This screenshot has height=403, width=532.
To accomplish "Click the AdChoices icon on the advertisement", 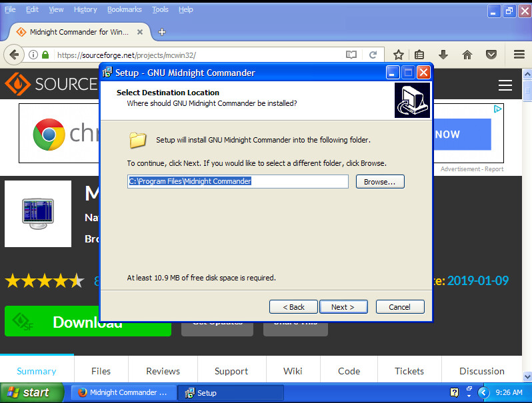I will pyautogui.click(x=497, y=109).
